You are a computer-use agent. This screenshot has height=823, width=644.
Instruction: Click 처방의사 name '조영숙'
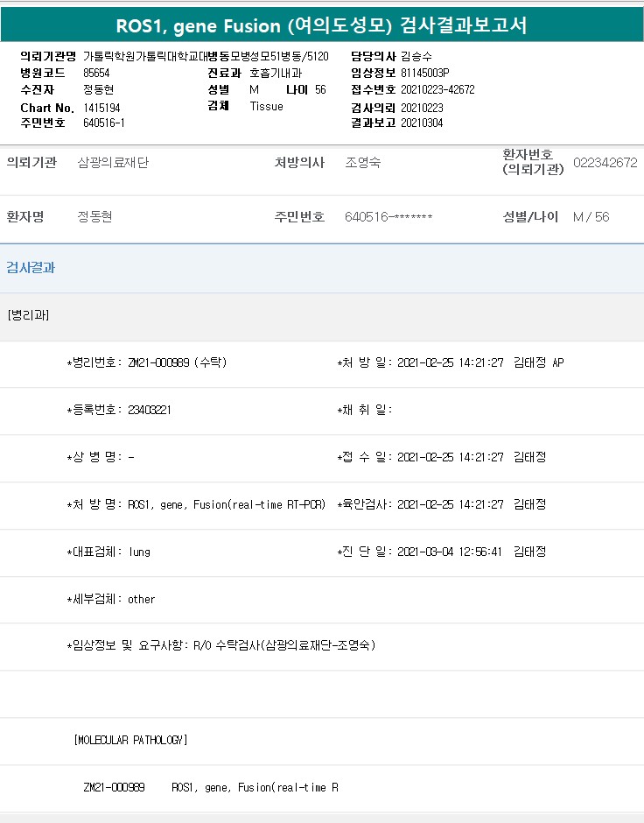tap(363, 163)
